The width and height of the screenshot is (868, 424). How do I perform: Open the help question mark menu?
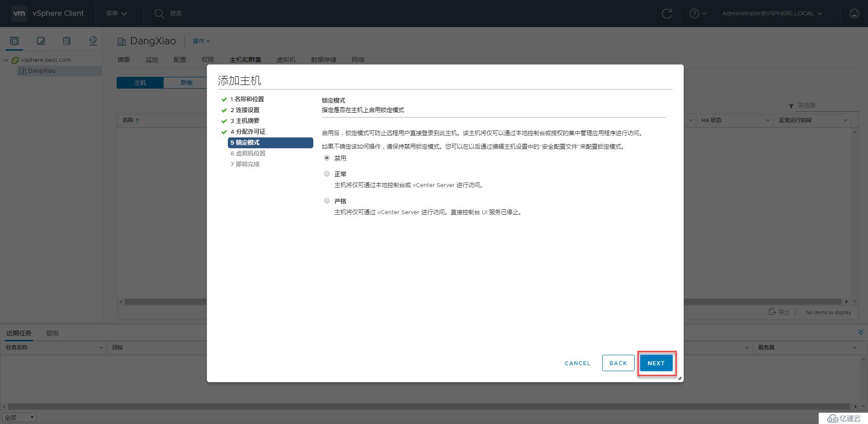(x=698, y=14)
